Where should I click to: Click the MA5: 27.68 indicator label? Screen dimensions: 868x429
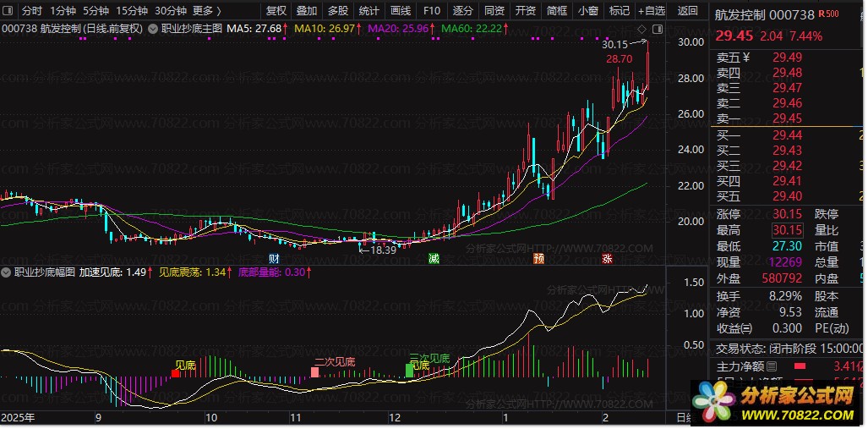coord(258,28)
